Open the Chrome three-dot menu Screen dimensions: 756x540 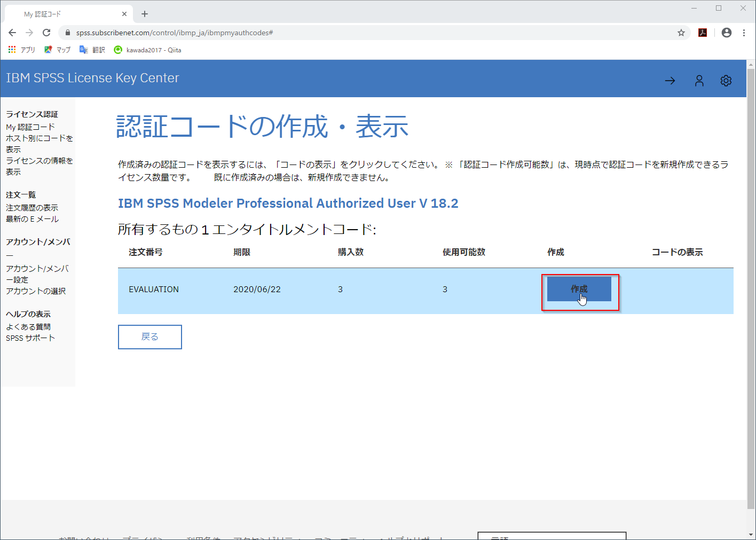click(x=744, y=33)
